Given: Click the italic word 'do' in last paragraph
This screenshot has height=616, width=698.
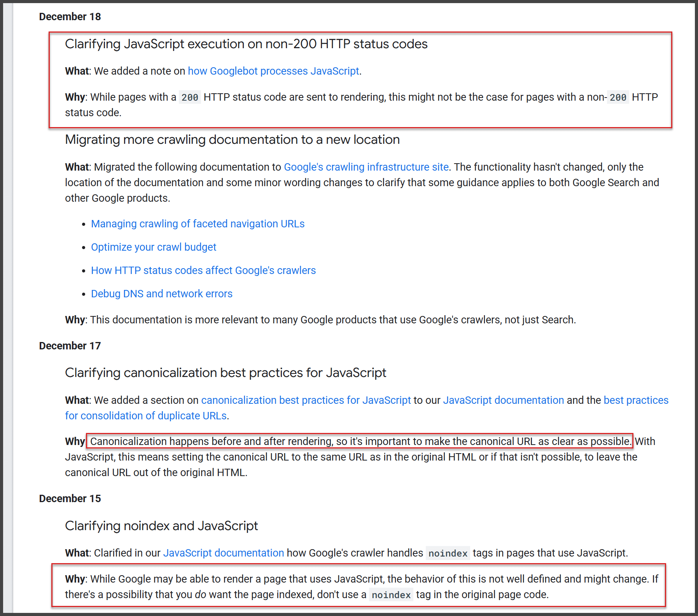Looking at the screenshot, I should 201,595.
